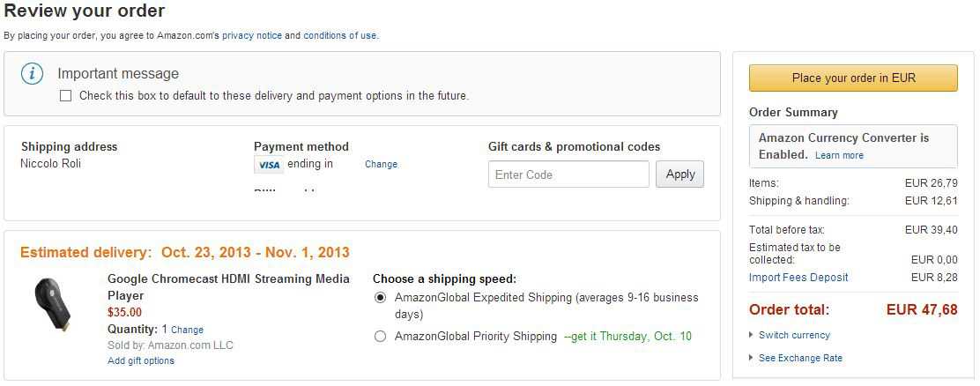Open the conditions of use link
This screenshot has width=980, height=386.
pyautogui.click(x=340, y=36)
